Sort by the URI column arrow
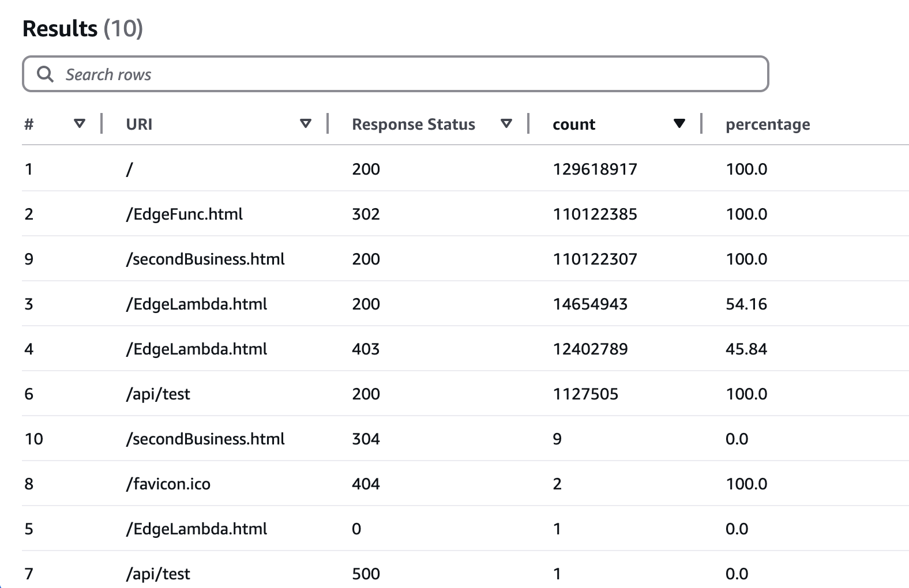The height and width of the screenshot is (588, 909). (x=306, y=123)
